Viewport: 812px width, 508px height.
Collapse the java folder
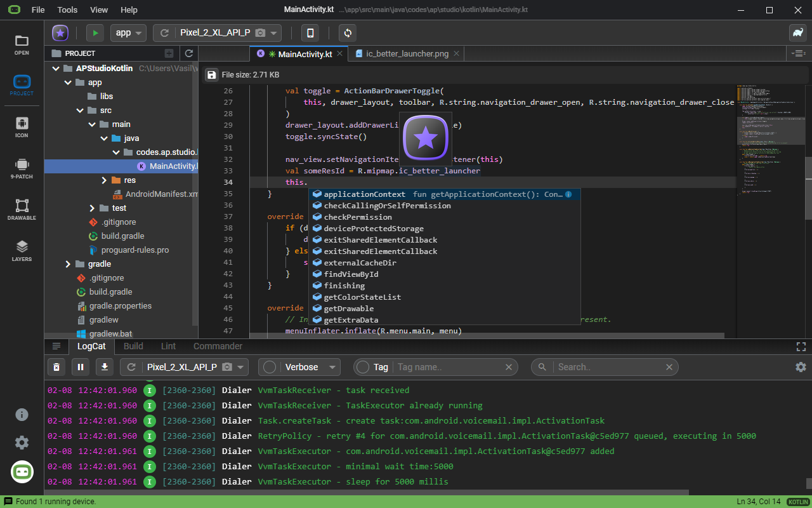[104, 138]
